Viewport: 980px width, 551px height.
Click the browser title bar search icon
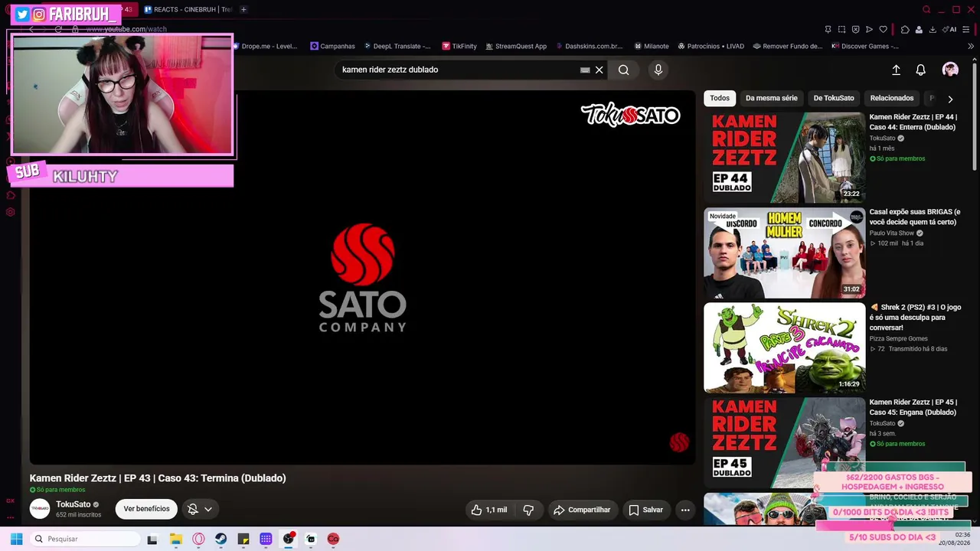click(926, 9)
